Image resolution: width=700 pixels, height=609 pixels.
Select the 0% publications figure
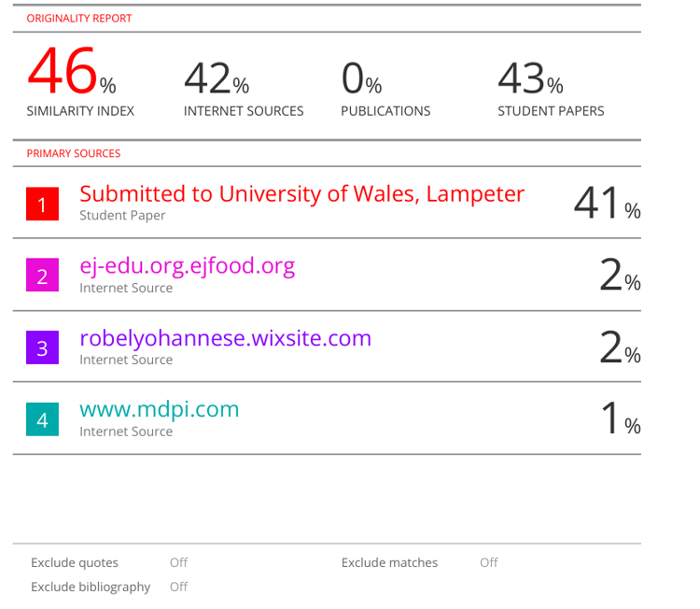361,79
